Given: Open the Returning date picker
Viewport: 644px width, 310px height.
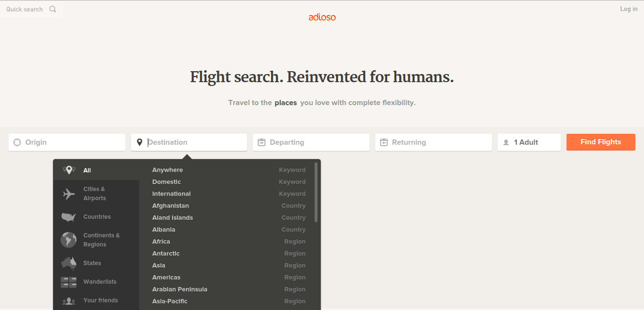Looking at the screenshot, I should tap(434, 142).
